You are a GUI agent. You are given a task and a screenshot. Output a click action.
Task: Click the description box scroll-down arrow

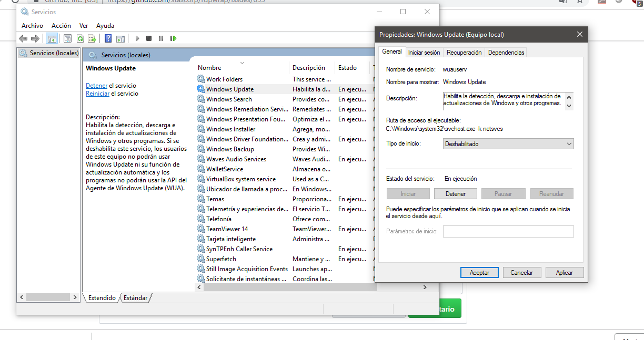(569, 105)
